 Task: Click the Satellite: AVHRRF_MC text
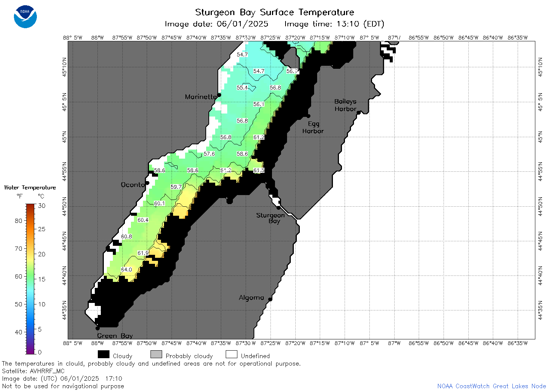33,371
